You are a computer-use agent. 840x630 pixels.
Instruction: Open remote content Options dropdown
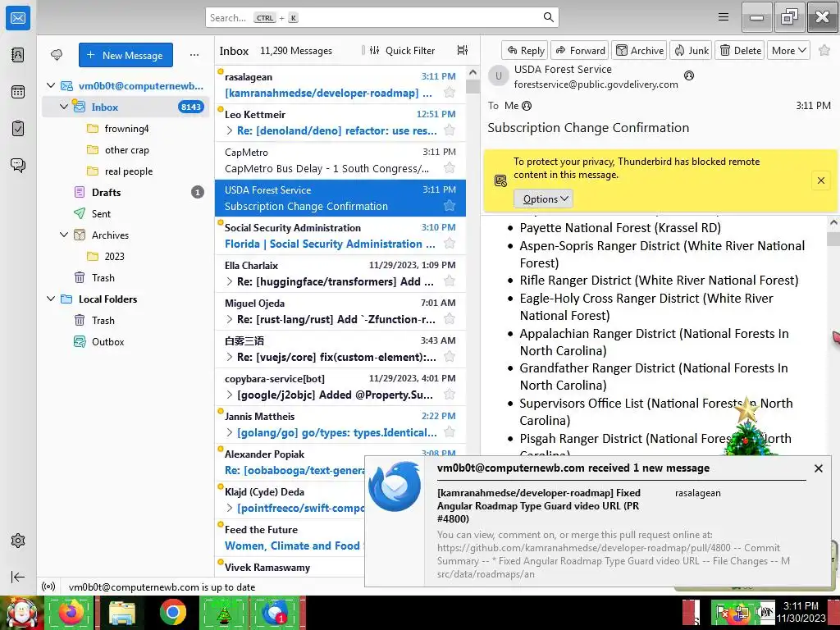544,199
